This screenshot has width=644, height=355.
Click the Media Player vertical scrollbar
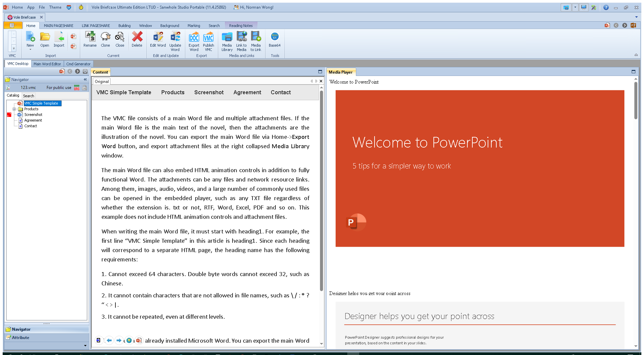click(x=636, y=101)
